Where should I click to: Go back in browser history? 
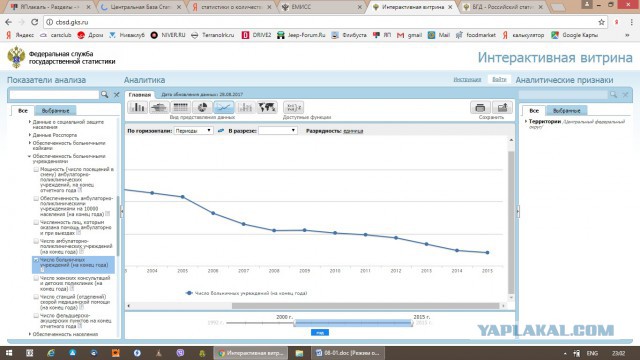(x=9, y=22)
